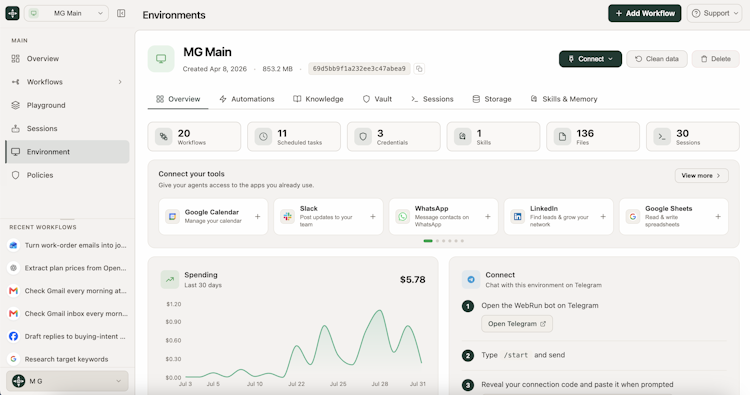Select the Overview tab
Viewport: 750px width, 395px height.
(178, 99)
